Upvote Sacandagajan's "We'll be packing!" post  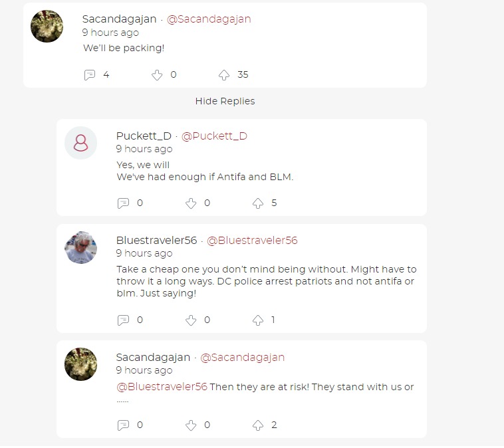tap(224, 75)
